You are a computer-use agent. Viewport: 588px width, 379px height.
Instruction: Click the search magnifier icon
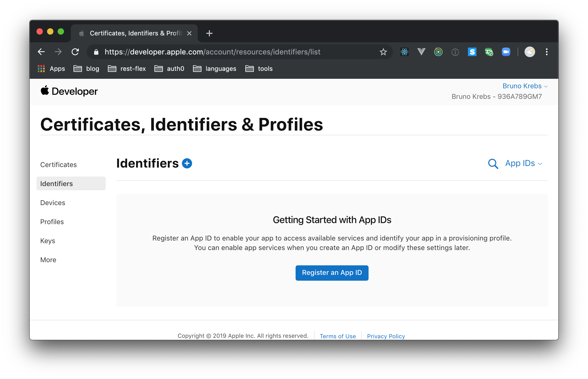493,164
